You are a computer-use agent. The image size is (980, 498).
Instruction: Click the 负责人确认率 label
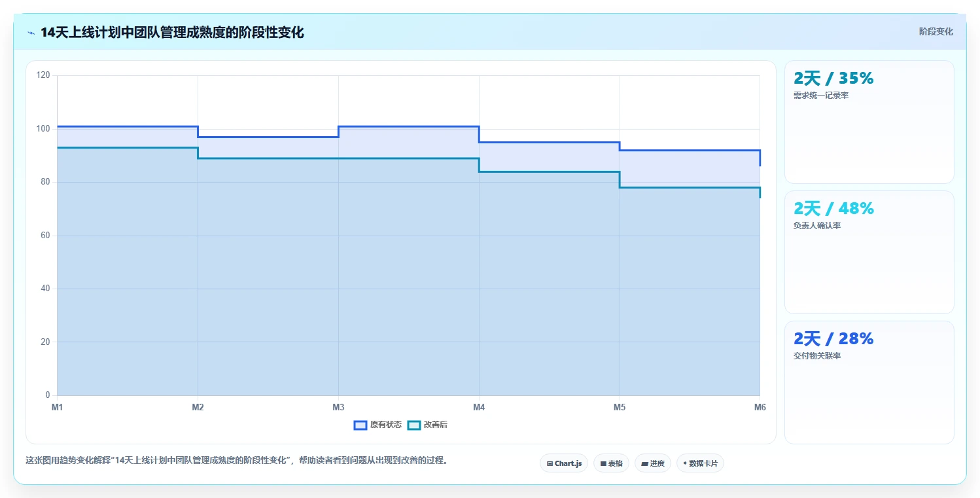(817, 226)
